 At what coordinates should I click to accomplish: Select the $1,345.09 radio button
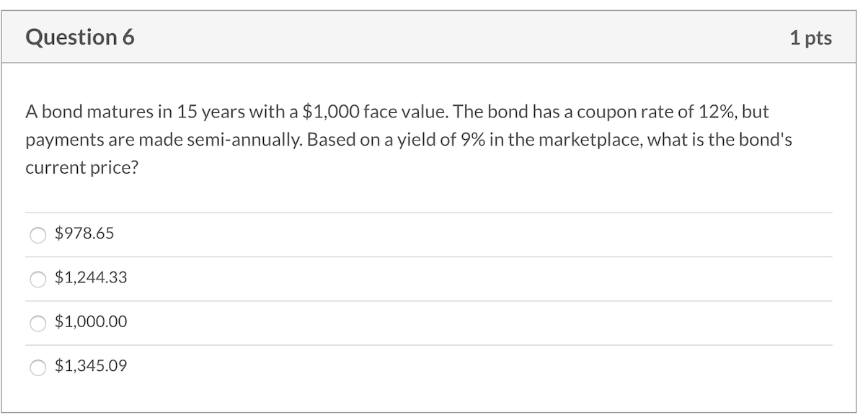[x=38, y=366]
